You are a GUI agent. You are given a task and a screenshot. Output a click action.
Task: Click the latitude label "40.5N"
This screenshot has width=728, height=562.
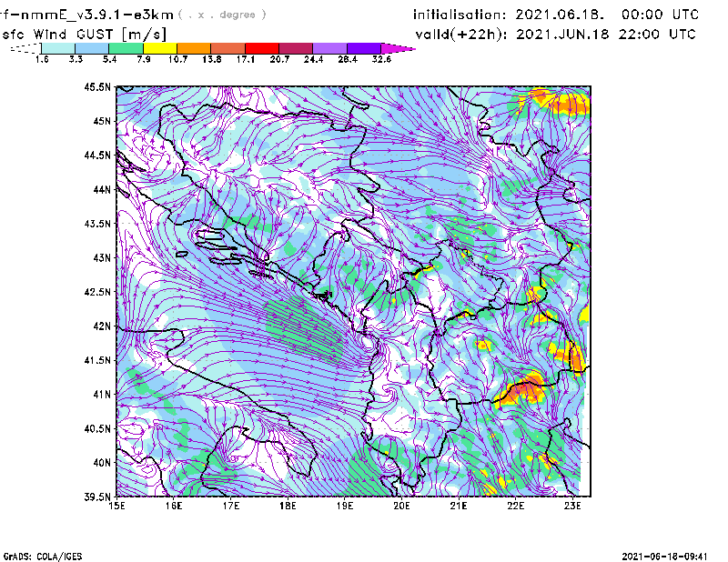[97, 429]
